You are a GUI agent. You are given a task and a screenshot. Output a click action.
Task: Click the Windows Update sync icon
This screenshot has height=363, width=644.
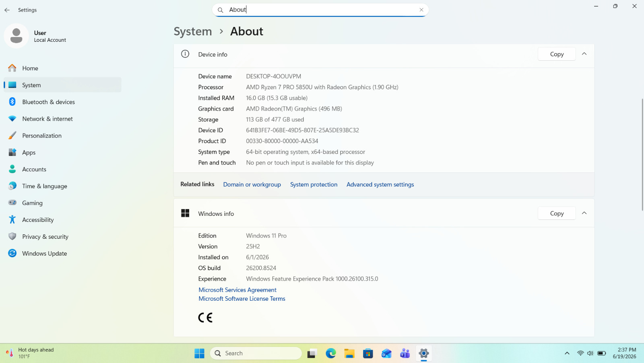12,253
